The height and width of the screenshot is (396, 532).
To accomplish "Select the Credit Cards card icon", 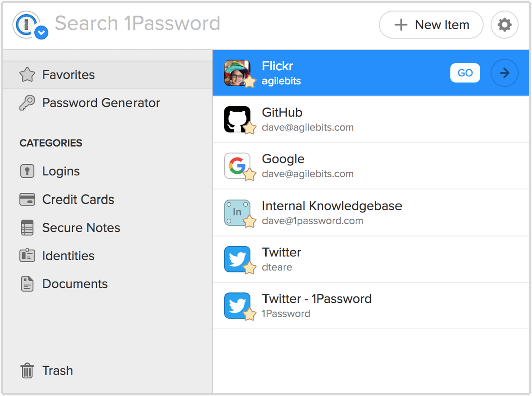I will pyautogui.click(x=27, y=199).
